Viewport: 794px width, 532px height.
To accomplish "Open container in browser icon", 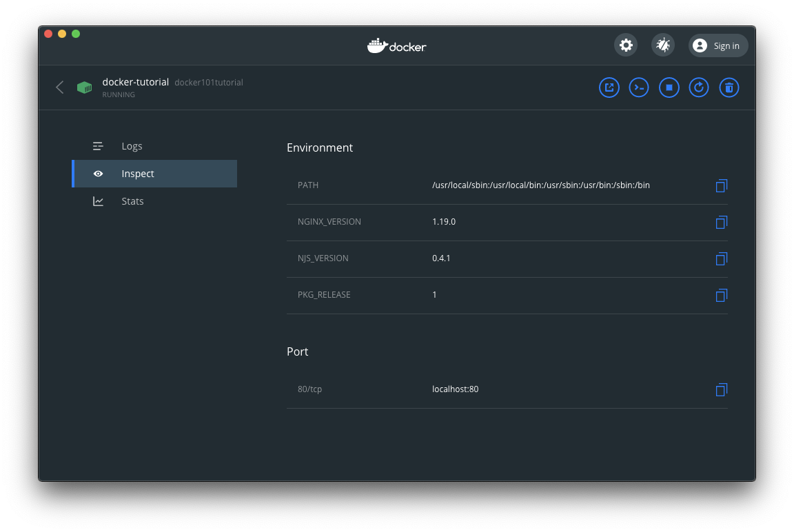I will (609, 88).
